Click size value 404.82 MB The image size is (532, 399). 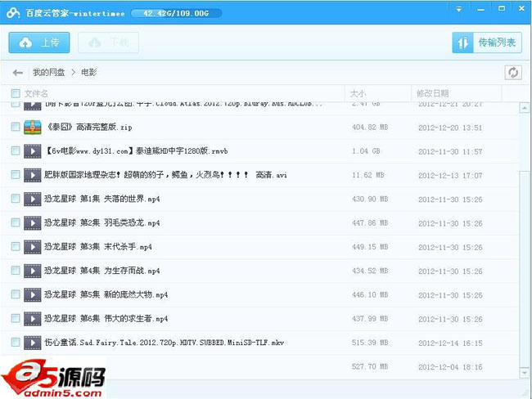coord(370,128)
